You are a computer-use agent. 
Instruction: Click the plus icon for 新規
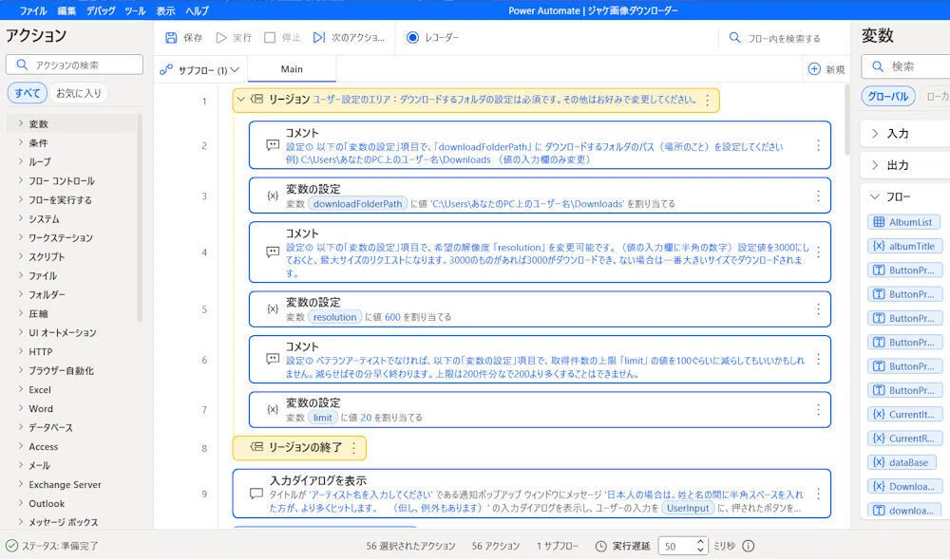(814, 69)
